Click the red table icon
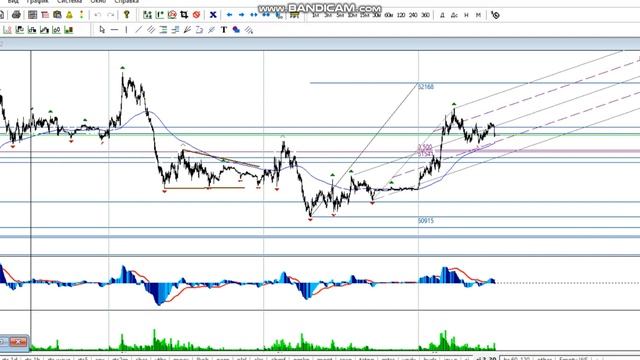Viewport: 640px width, 360px height. coord(45,15)
